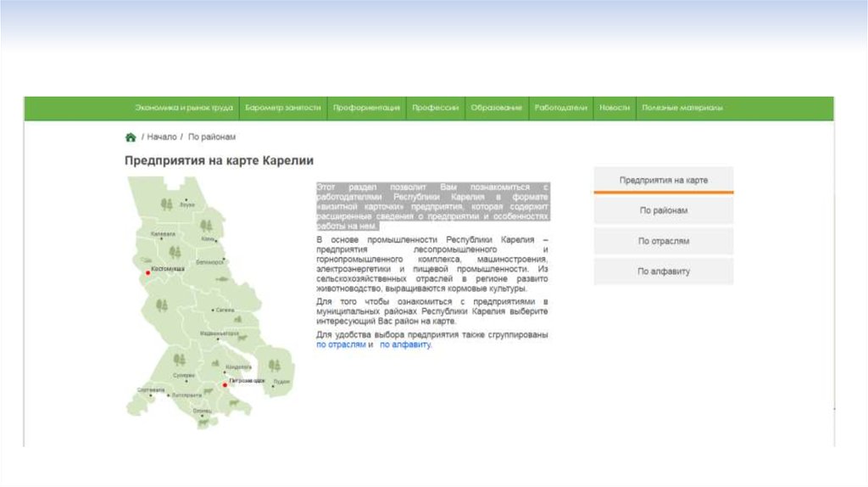868x487 pixels.
Task: Click the red marker for Петрозаводск
Action: [225, 384]
